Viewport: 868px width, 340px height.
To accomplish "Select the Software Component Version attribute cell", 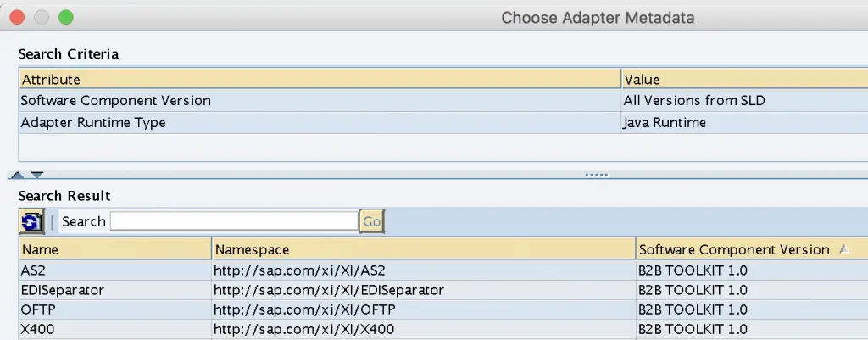I will point(320,101).
